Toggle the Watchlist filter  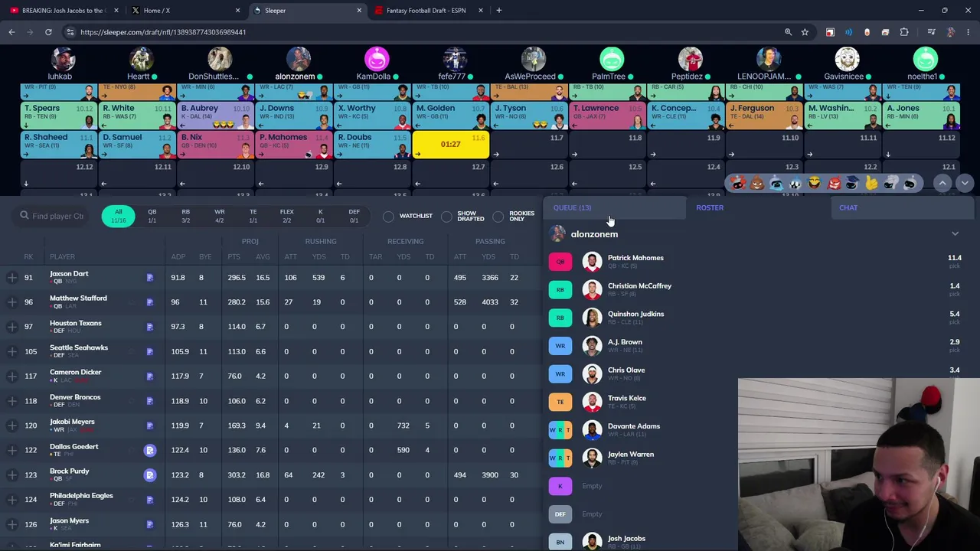409,217
